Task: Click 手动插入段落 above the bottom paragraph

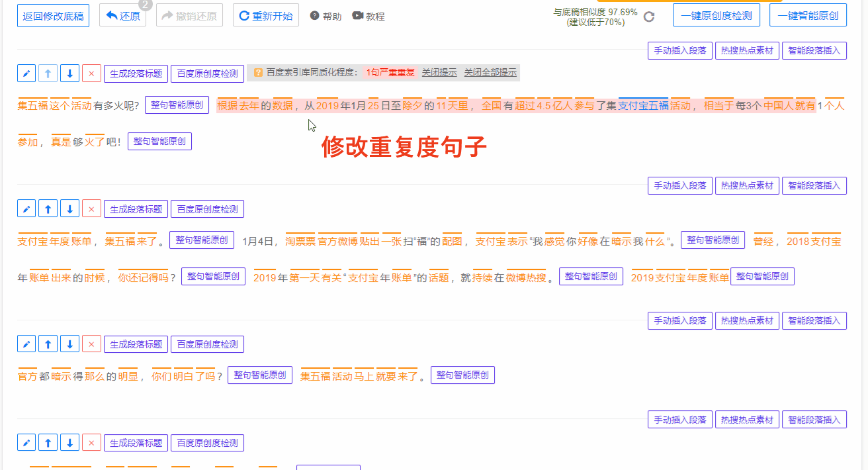Action: [680, 419]
